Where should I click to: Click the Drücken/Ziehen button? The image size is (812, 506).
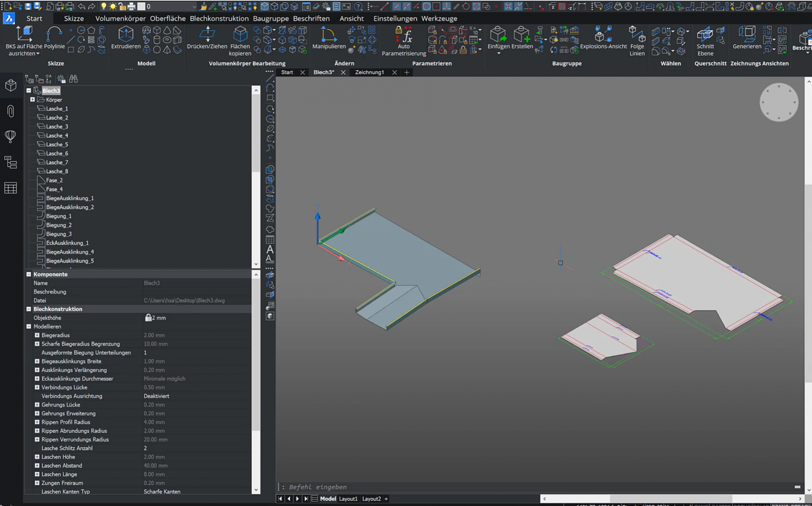207,38
